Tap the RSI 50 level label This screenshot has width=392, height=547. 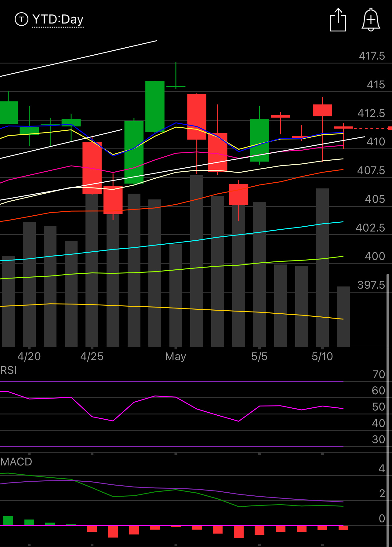(x=379, y=407)
